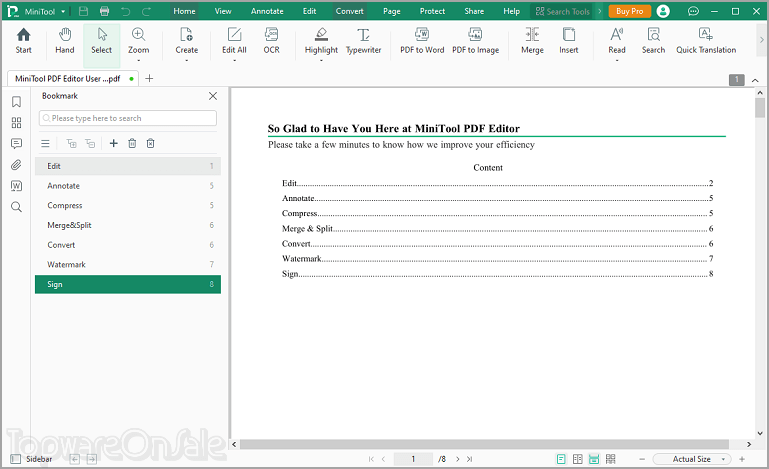Expand the Read dropdown arrow
The height and width of the screenshot is (469, 769).
[x=616, y=60]
